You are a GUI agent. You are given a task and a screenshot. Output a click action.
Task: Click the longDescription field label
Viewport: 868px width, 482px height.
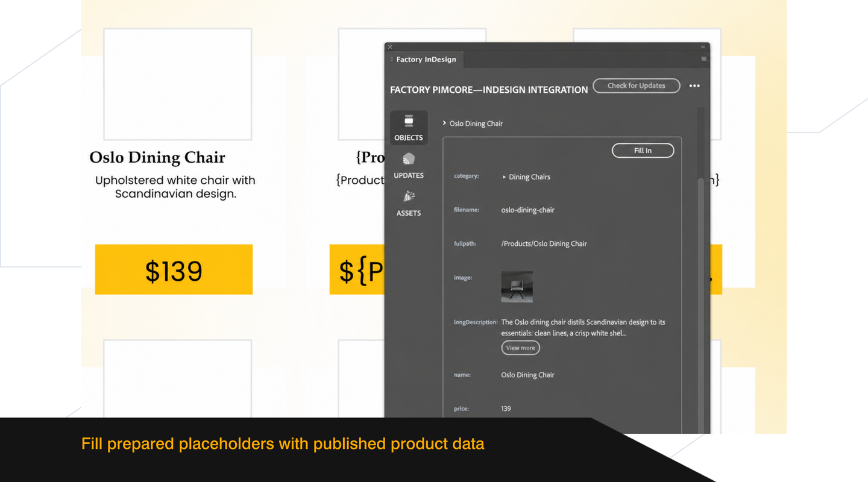coord(476,322)
